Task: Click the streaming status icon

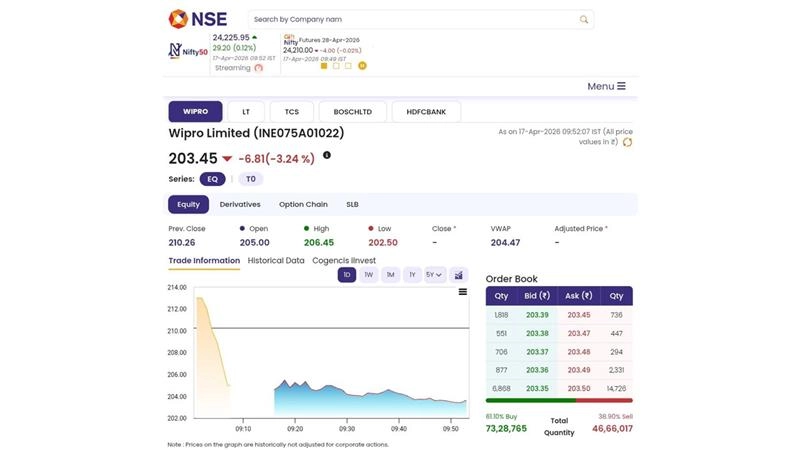Action: pyautogui.click(x=259, y=68)
